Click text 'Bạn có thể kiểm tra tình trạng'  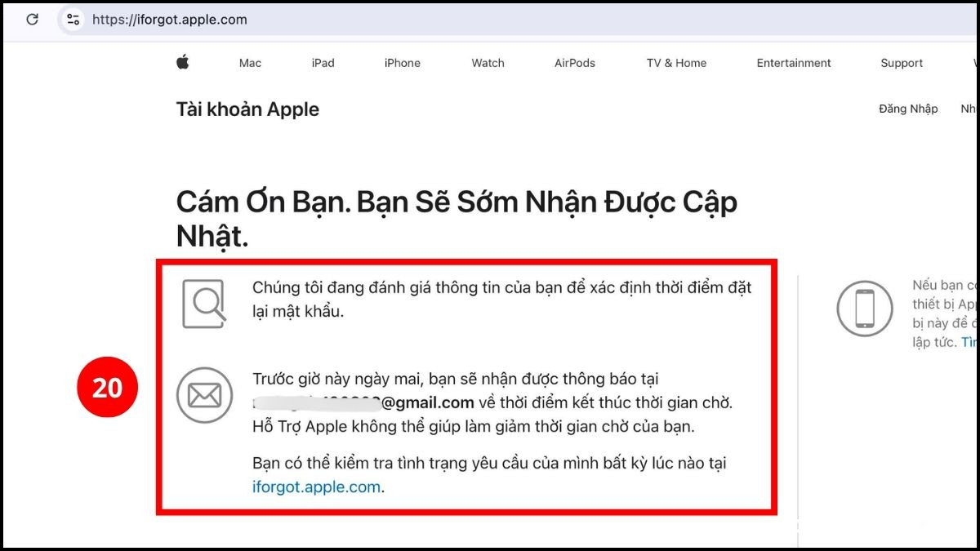pyautogui.click(x=364, y=464)
